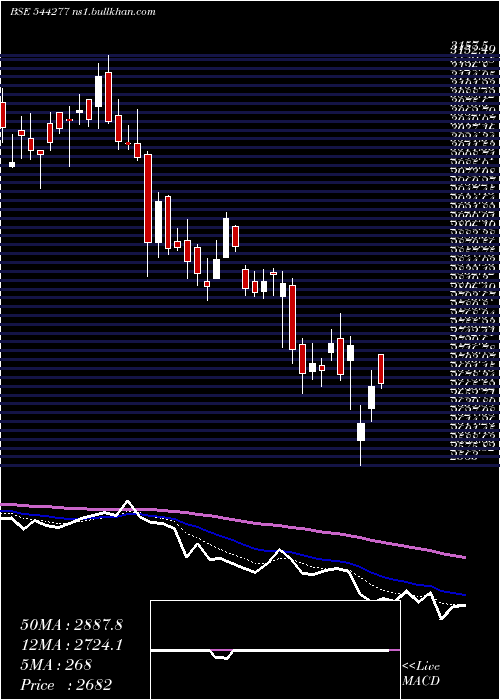Screen dimensions: 500x700
Task: Click the <<Live MACD label
Action: [x=421, y=674]
